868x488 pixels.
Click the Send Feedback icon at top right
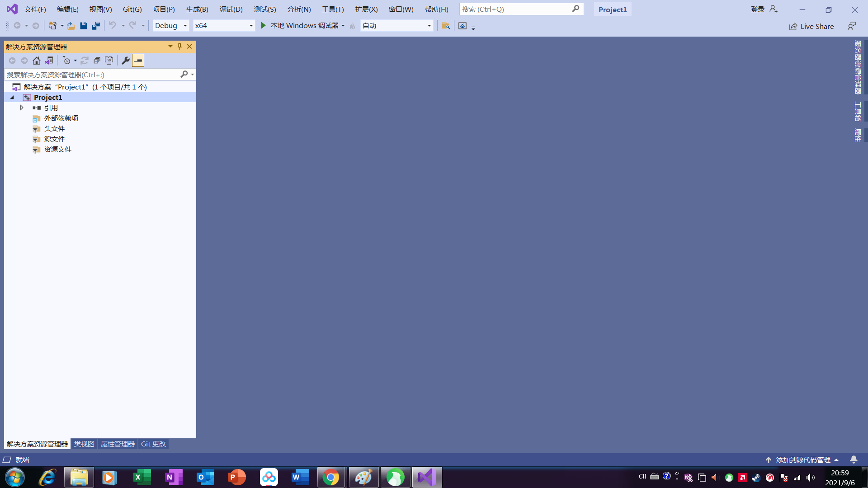(852, 26)
